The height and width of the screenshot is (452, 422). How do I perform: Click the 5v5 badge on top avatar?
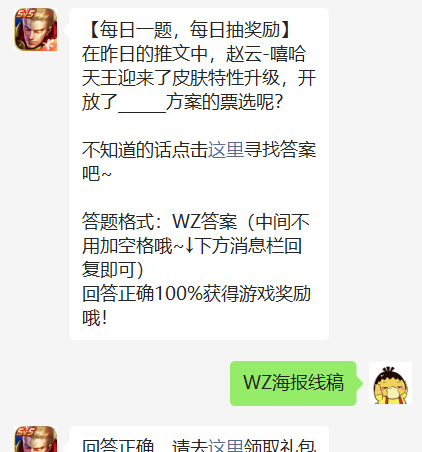tap(25, 14)
